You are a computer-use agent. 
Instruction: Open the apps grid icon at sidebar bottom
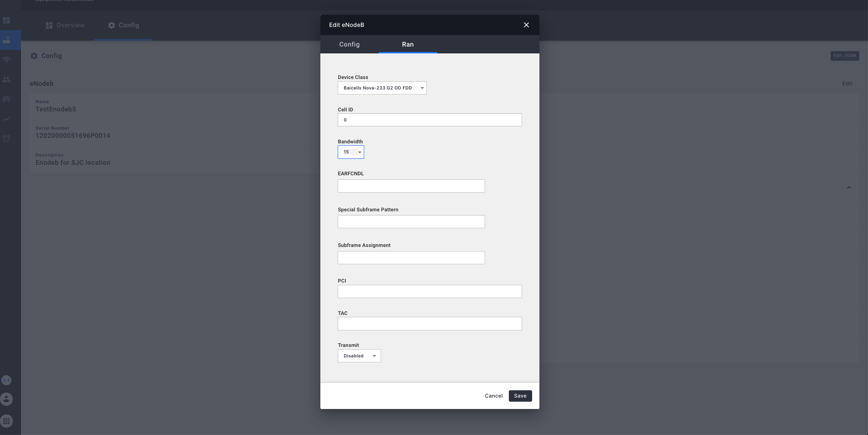point(6,421)
